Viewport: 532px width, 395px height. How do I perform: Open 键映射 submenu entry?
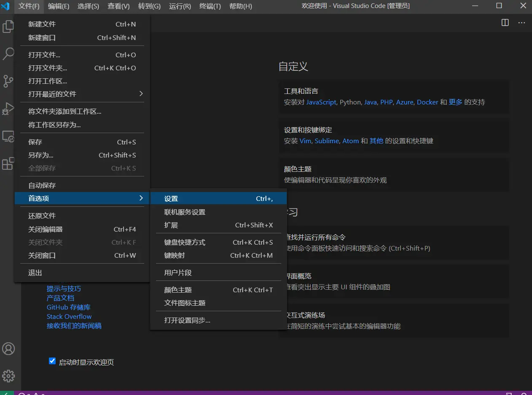coord(218,255)
